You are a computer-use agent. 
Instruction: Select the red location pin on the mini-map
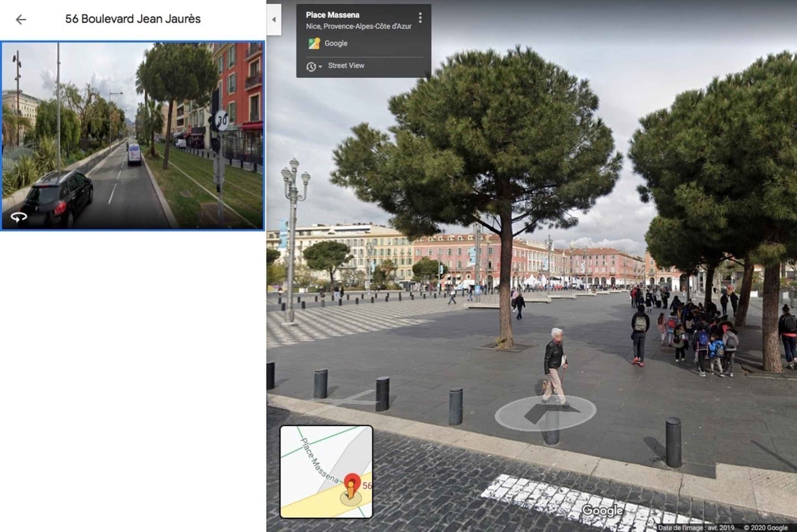[x=352, y=483]
